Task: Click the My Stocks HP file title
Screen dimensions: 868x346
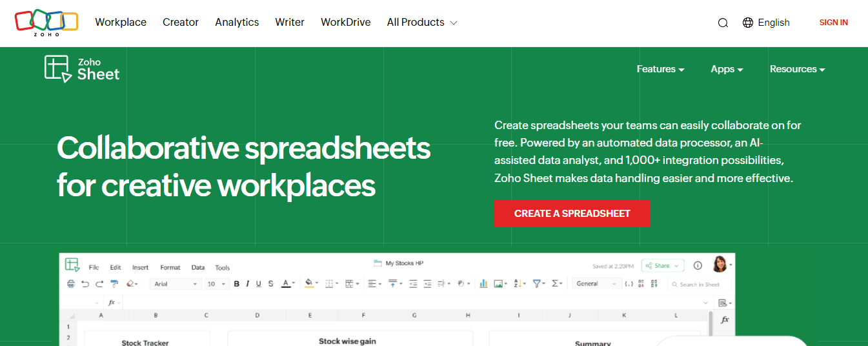Action: pyautogui.click(x=404, y=263)
